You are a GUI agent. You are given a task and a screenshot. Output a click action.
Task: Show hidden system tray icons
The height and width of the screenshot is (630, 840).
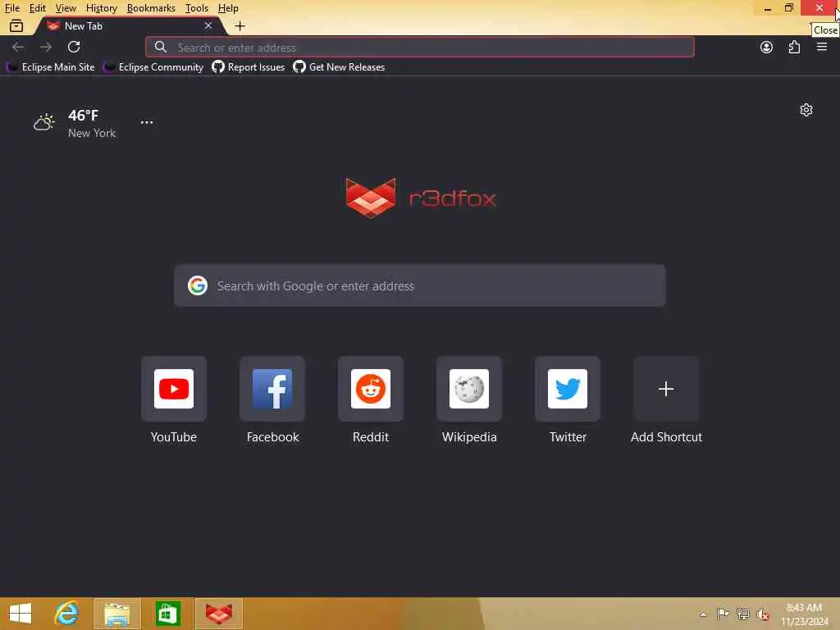tap(703, 614)
